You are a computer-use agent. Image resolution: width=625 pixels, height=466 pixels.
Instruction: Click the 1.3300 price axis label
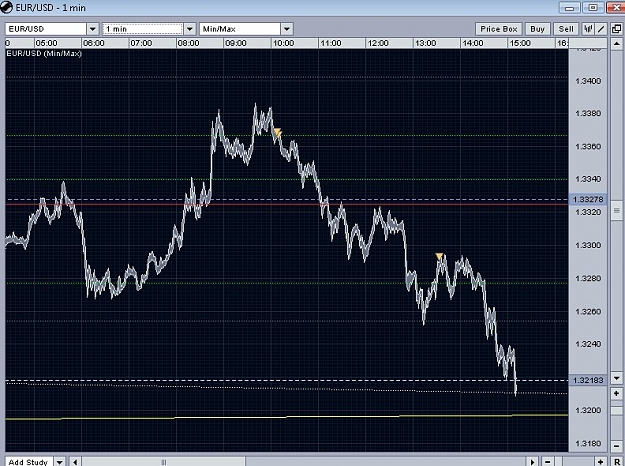pyautogui.click(x=588, y=245)
